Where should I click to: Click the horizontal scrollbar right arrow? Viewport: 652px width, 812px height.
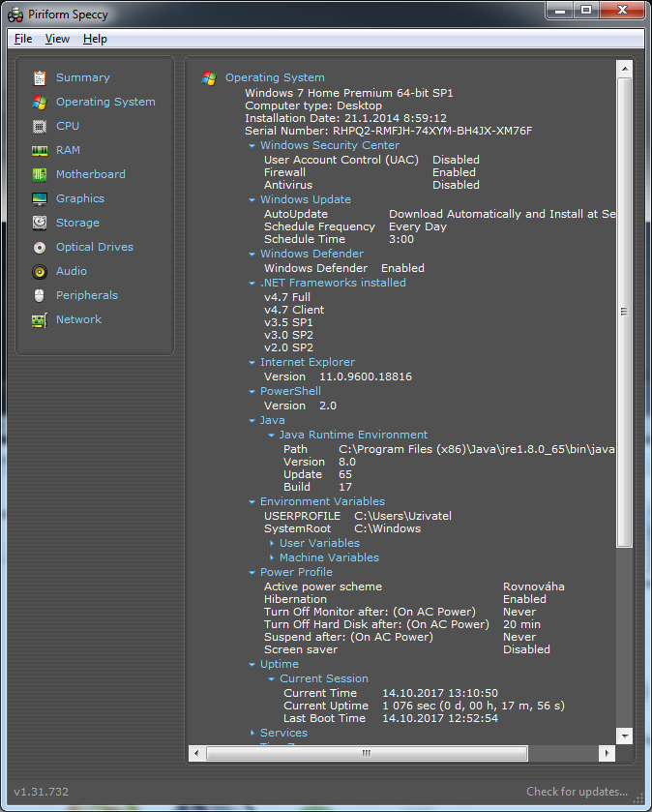[x=607, y=753]
